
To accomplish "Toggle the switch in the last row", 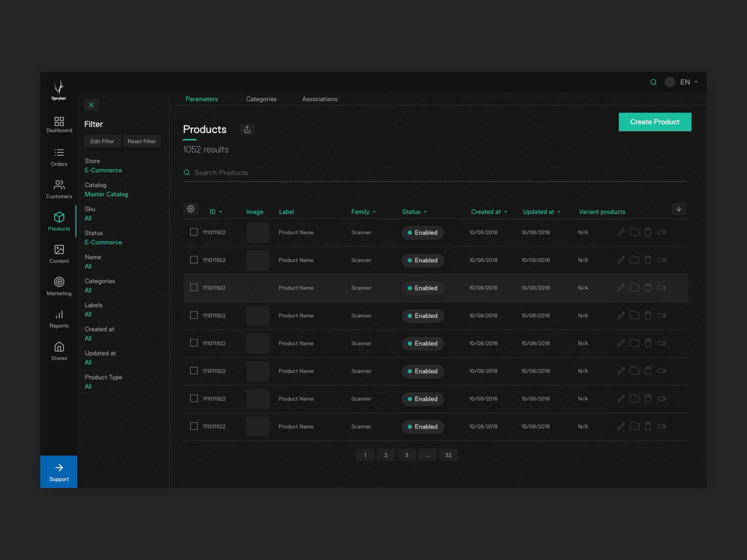I will pyautogui.click(x=661, y=426).
